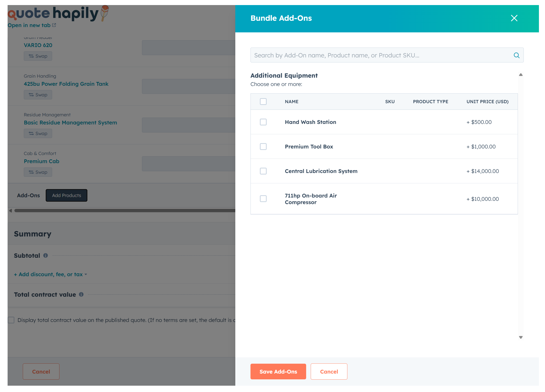Click the info icon next to Total contract value
The image size is (545, 392).
pyautogui.click(x=81, y=294)
